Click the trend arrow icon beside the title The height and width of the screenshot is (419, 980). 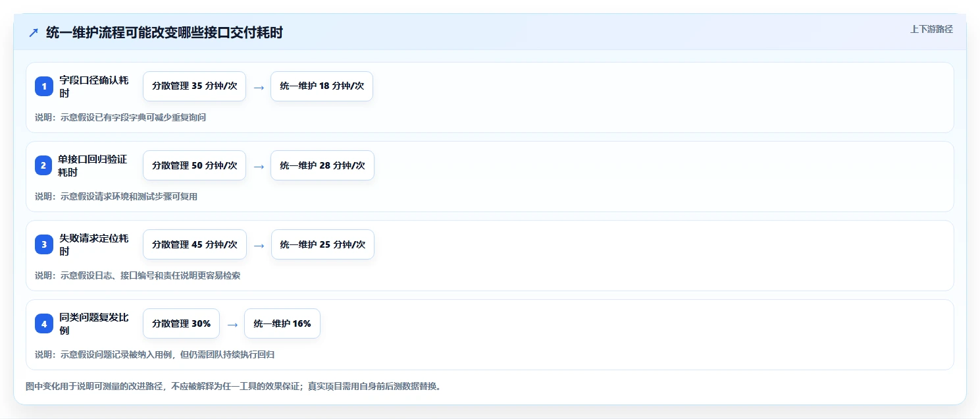coord(33,32)
